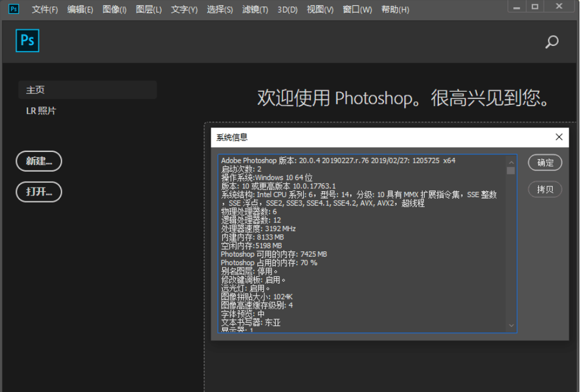This screenshot has height=392, width=580.
Task: Click the large Photoshop Ps logo
Action: click(x=27, y=41)
